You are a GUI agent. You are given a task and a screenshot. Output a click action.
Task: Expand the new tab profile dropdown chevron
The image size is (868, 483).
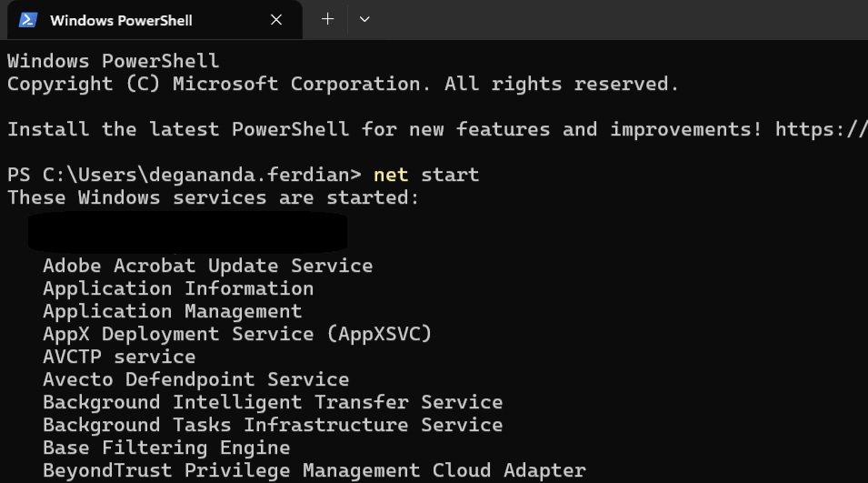tap(364, 19)
